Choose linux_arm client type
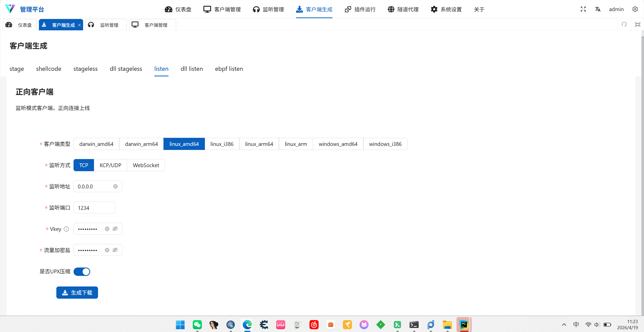Image resolution: width=644 pixels, height=332 pixels. [296, 144]
